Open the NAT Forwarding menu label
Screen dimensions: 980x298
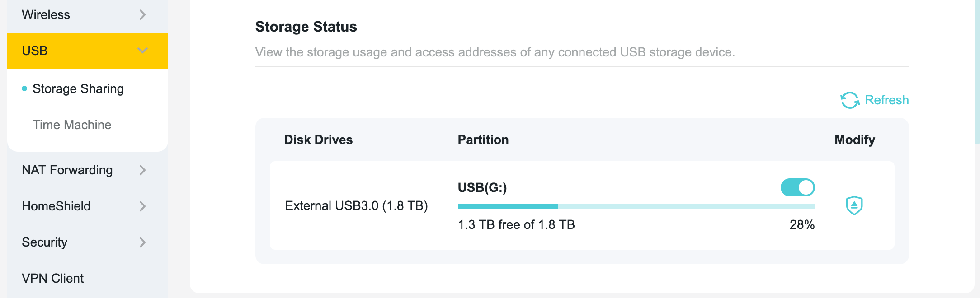pos(67,170)
